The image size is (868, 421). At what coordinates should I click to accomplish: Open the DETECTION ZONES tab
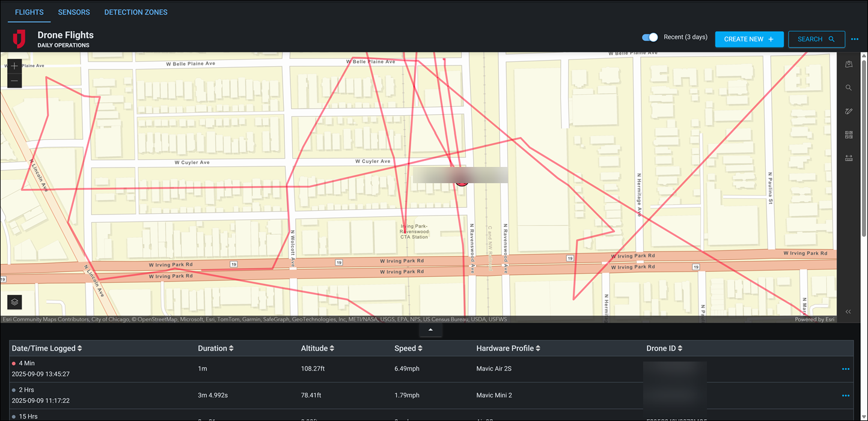coord(136,12)
